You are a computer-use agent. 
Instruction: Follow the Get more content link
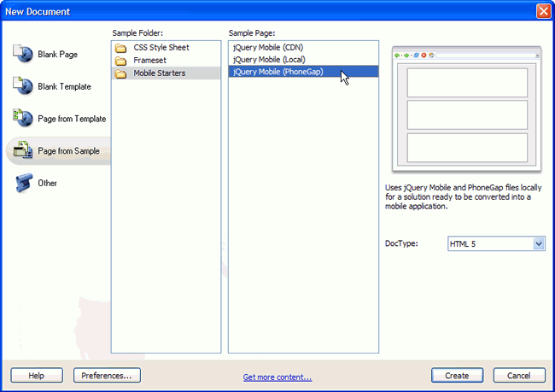[277, 377]
